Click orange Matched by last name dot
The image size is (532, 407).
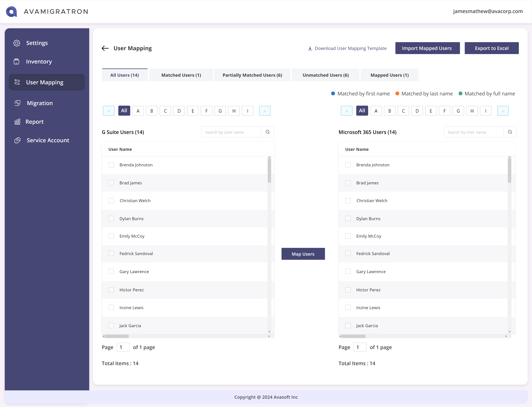tap(397, 94)
